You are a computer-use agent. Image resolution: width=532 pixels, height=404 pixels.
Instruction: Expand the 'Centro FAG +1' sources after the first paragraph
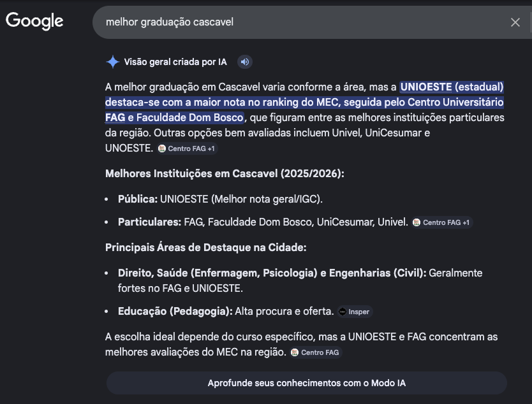[x=188, y=148]
